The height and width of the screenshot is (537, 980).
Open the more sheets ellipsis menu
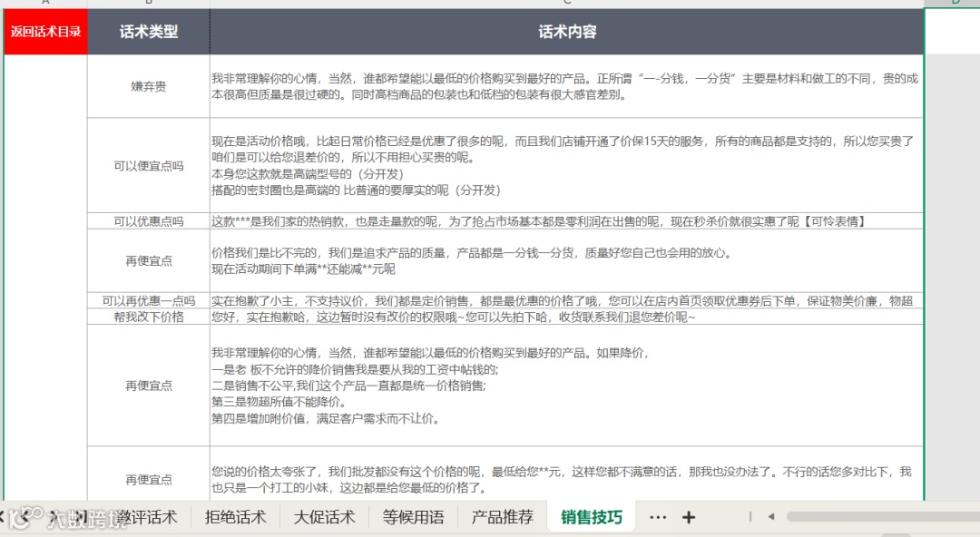658,518
